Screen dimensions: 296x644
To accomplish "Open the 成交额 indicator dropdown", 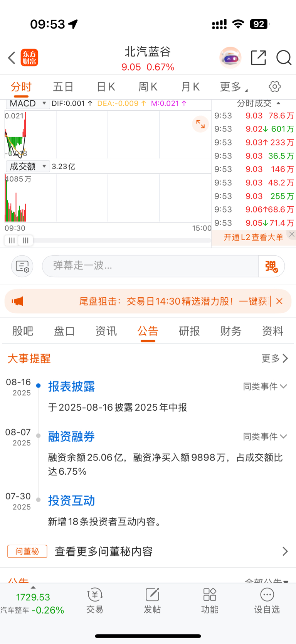I will pyautogui.click(x=28, y=166).
